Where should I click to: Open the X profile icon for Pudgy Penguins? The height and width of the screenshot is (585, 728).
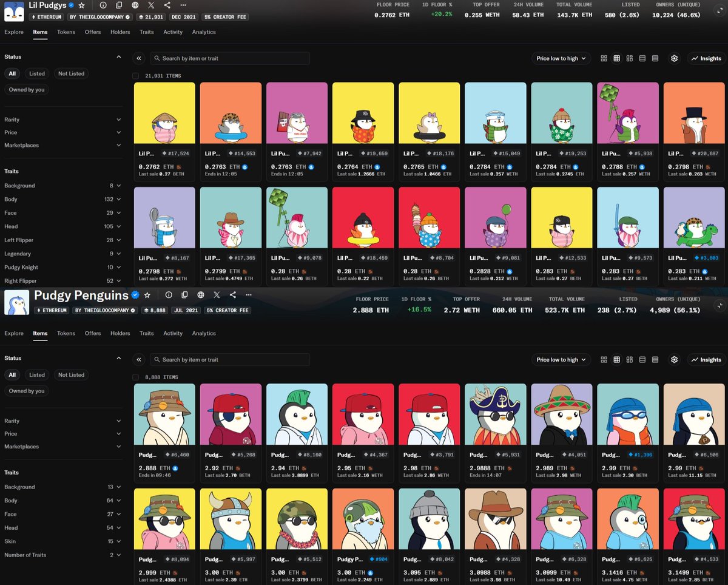[x=217, y=295]
